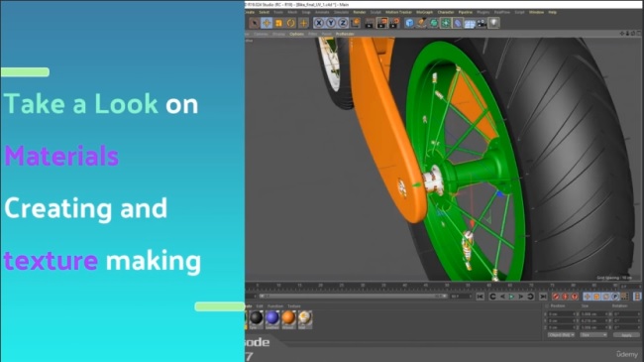This screenshot has height=362, width=644.
Task: Jump to end of the timeline
Action: coord(543,297)
